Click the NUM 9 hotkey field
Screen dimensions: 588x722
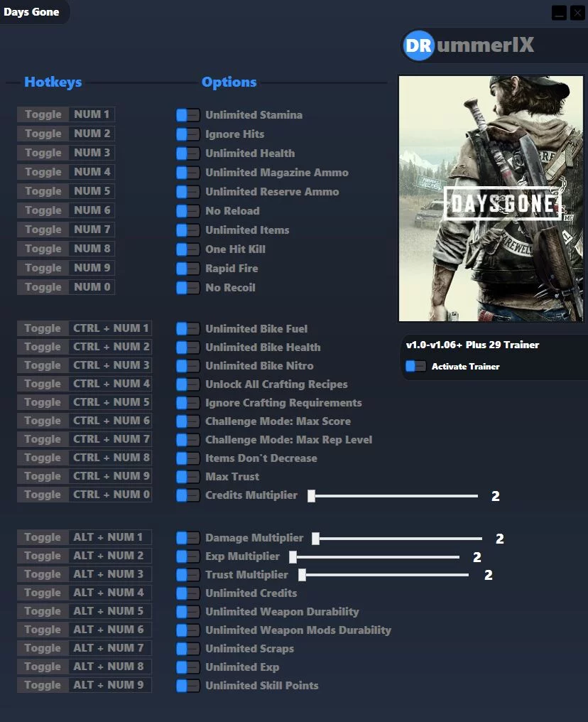pos(92,268)
